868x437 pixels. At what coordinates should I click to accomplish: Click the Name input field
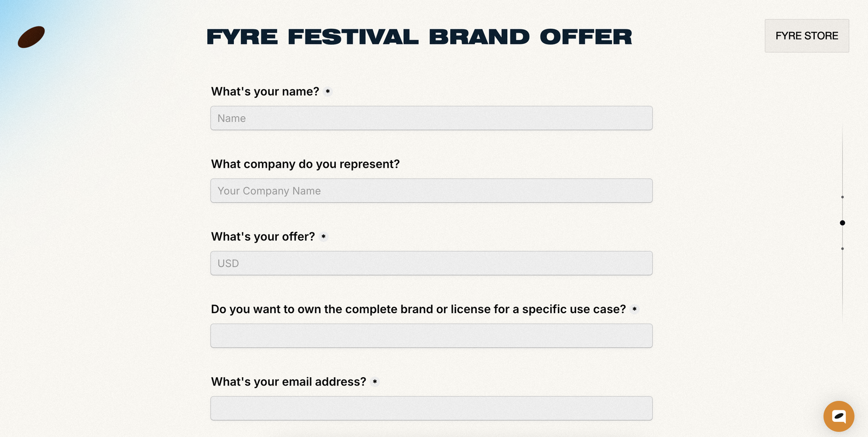click(431, 118)
